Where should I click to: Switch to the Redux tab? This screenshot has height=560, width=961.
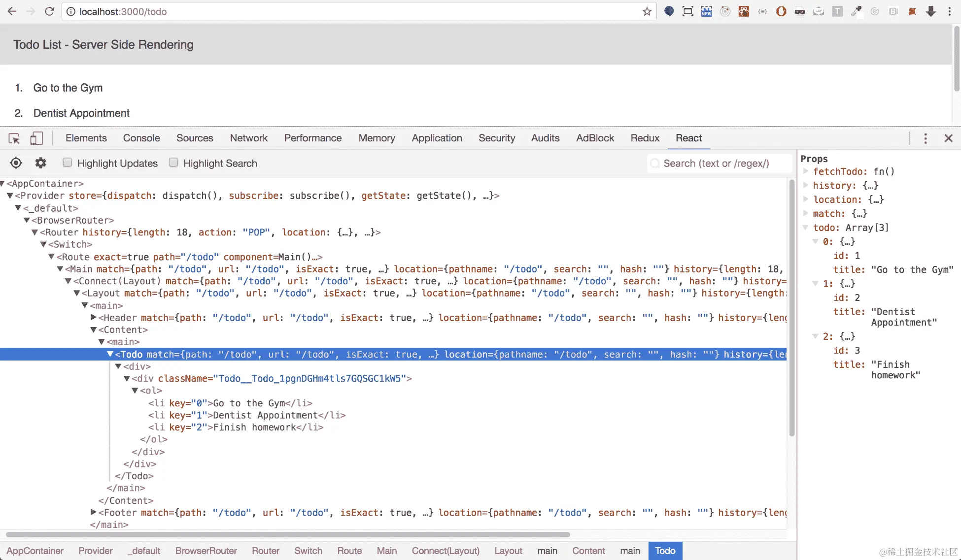tap(645, 138)
